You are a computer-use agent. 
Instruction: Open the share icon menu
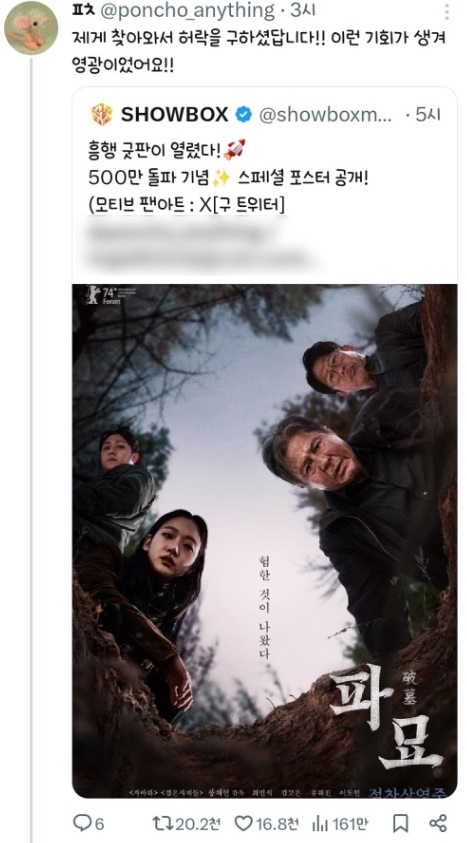pyautogui.click(x=438, y=823)
